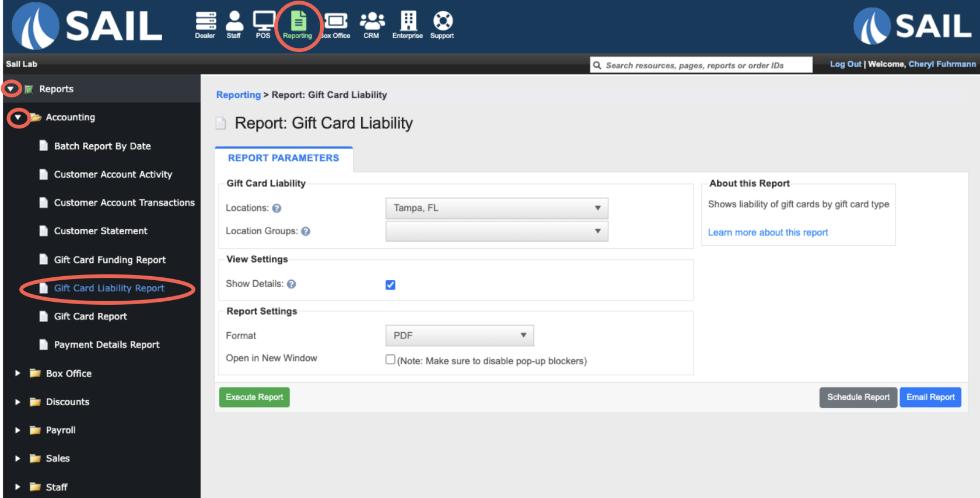Click the Batch Report By Date document icon
This screenshot has height=498, width=980.
click(x=43, y=145)
